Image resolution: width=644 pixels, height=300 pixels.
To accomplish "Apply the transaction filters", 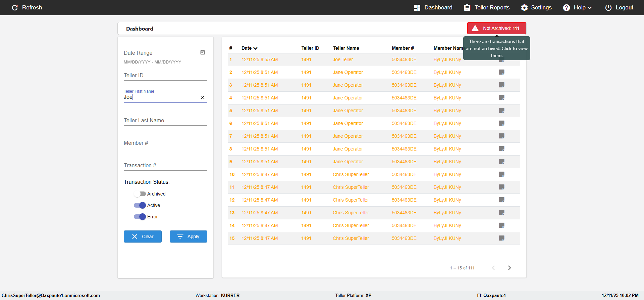I will click(x=189, y=237).
